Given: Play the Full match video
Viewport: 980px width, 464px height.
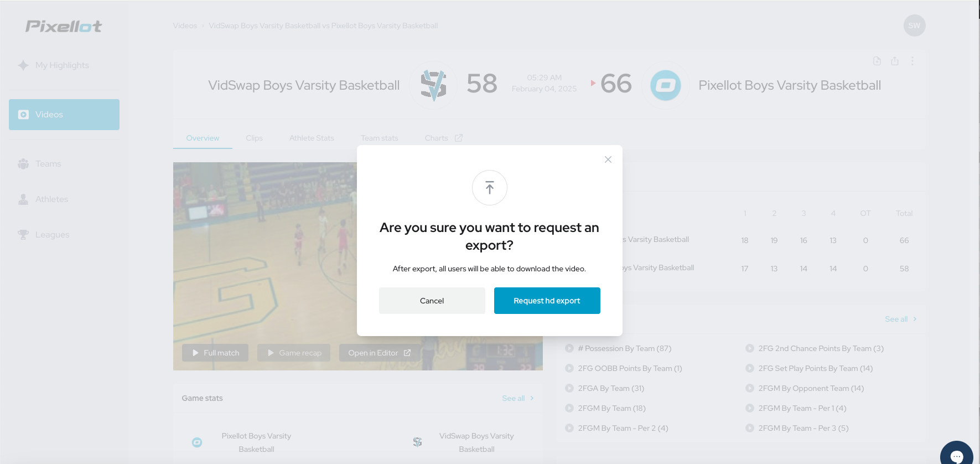Looking at the screenshot, I should click(x=215, y=353).
